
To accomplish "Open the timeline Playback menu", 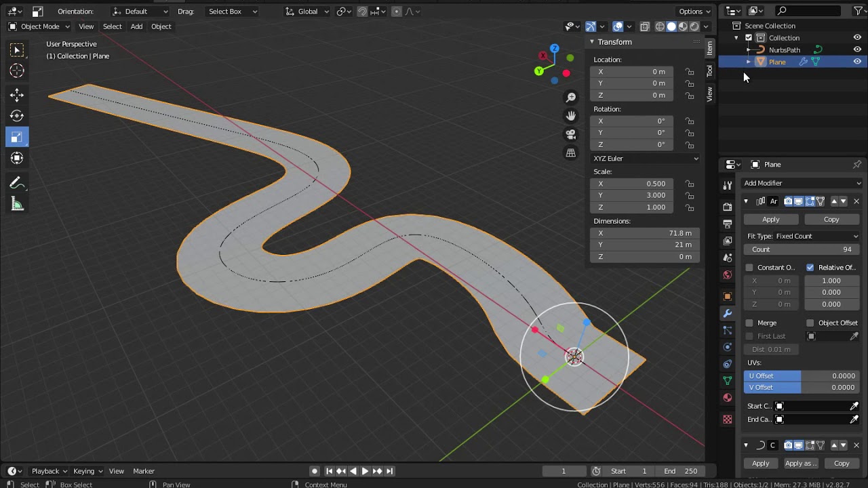I will [49, 471].
